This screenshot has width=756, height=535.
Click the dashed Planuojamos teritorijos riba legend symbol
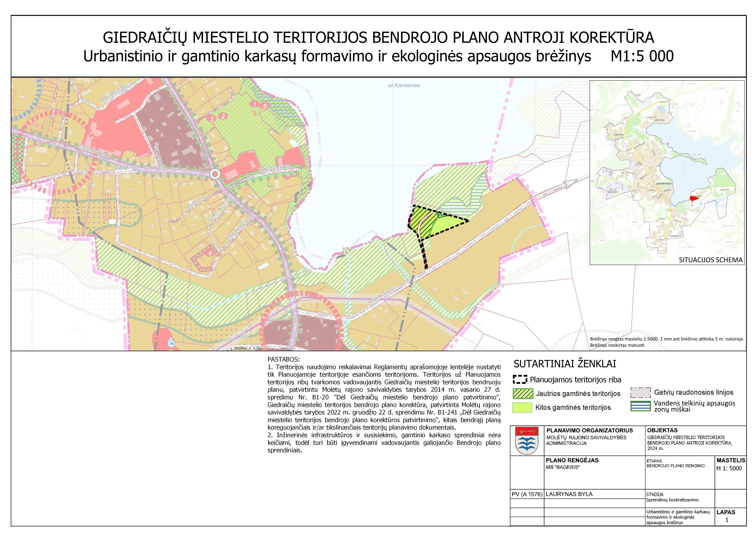point(520,379)
